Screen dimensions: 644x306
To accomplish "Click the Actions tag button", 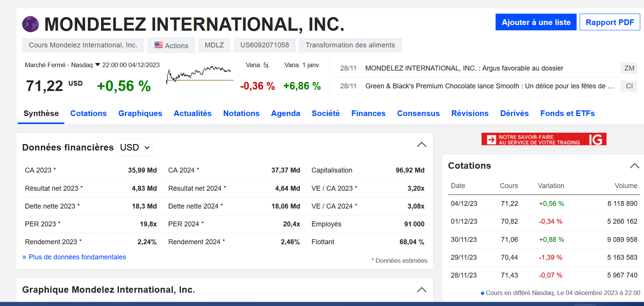I will coord(171,45).
